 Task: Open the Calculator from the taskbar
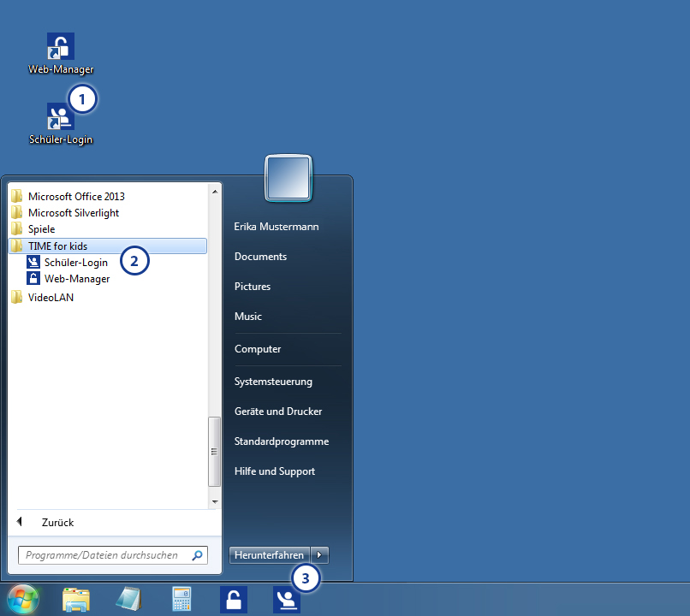pyautogui.click(x=181, y=599)
